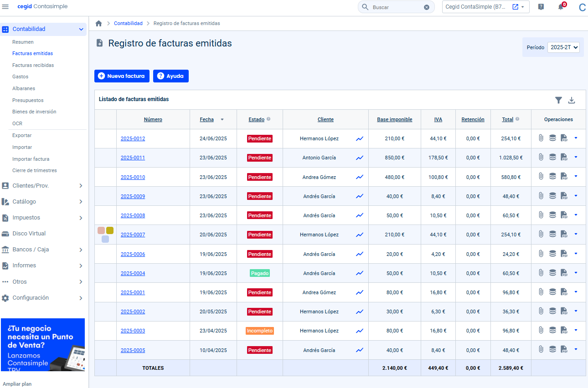Download PDF of invoice 2025-0003
This screenshot has height=388, width=588.
pyautogui.click(x=564, y=330)
